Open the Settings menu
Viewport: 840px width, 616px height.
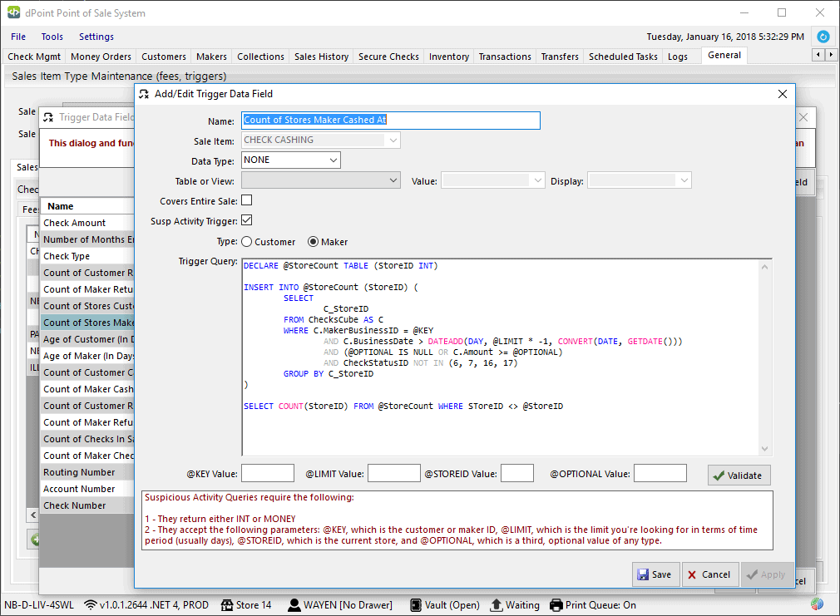pos(96,37)
